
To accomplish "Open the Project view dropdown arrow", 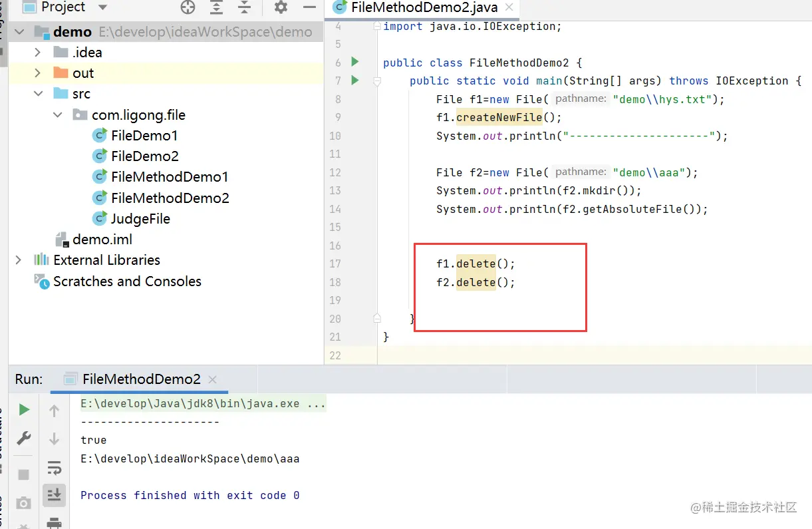I will point(102,8).
